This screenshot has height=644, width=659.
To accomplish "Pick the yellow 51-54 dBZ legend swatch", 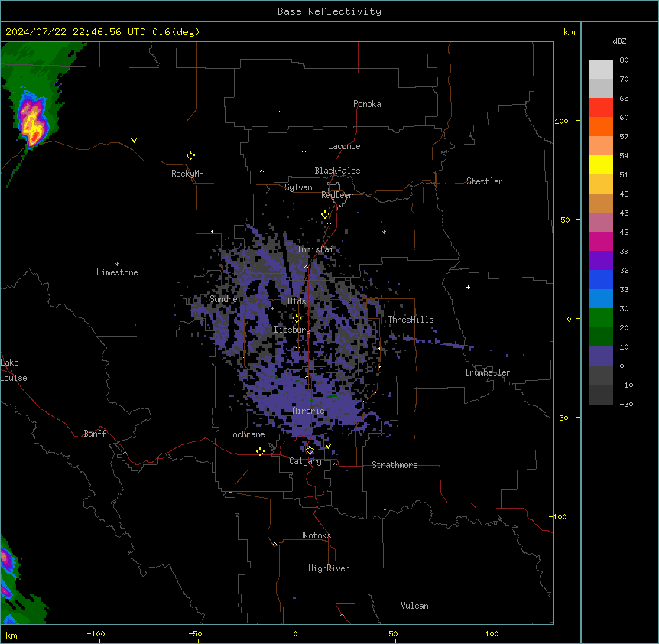I will (601, 164).
